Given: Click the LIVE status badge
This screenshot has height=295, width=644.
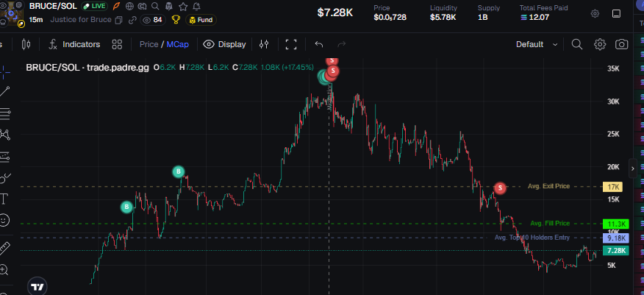Looking at the screenshot, I should (94, 6).
